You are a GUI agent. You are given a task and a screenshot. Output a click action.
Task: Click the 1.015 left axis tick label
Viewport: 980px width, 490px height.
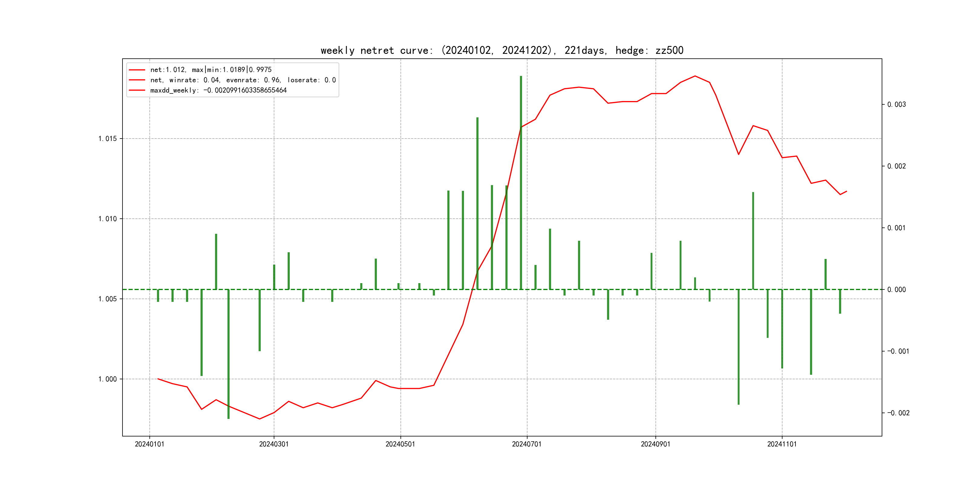click(x=107, y=139)
